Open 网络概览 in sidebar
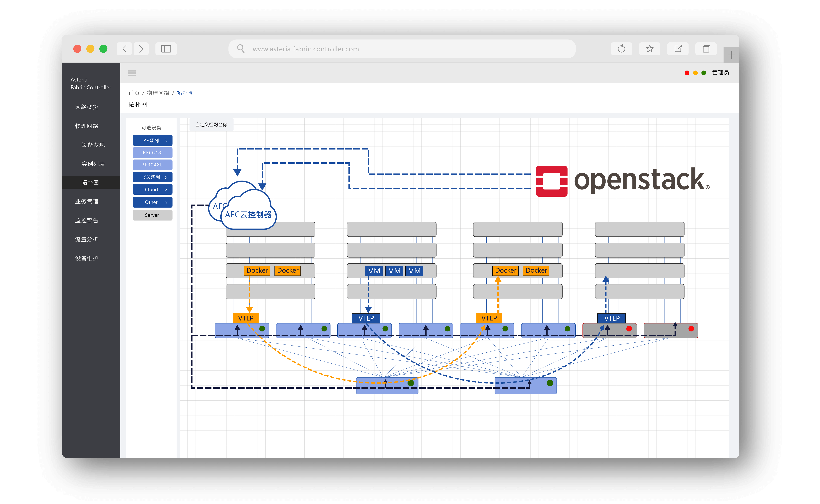 pyautogui.click(x=87, y=107)
